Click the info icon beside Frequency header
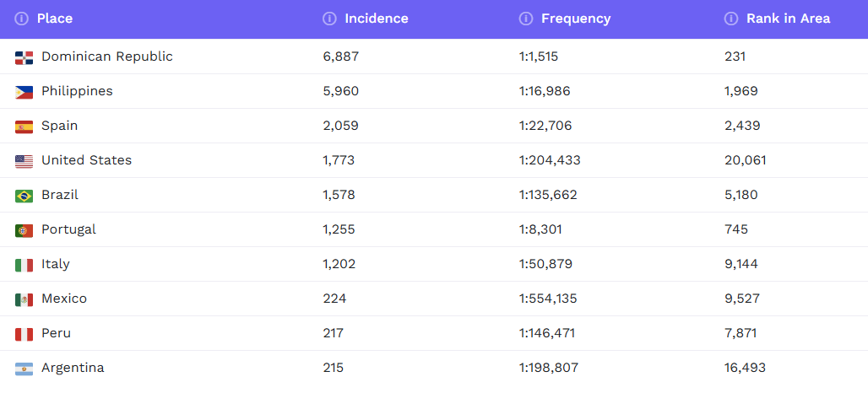Screen dimensions: 868x393 pos(526,19)
